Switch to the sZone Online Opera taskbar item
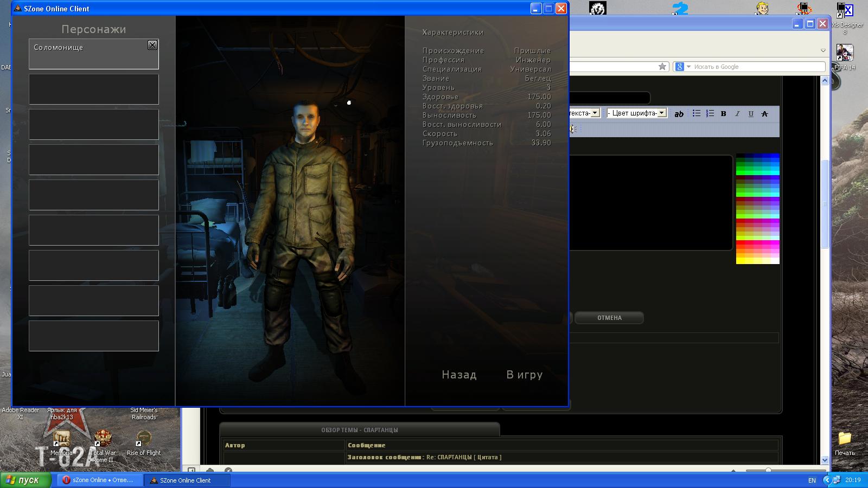Image resolution: width=868 pixels, height=488 pixels. click(x=98, y=480)
